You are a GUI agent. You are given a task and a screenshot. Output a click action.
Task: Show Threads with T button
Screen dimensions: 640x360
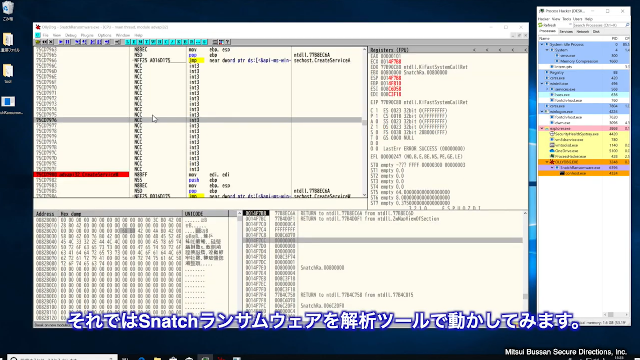click(x=147, y=42)
